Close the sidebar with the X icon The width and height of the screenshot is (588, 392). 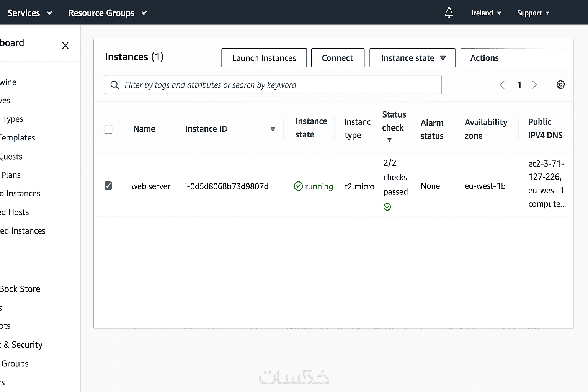65,46
